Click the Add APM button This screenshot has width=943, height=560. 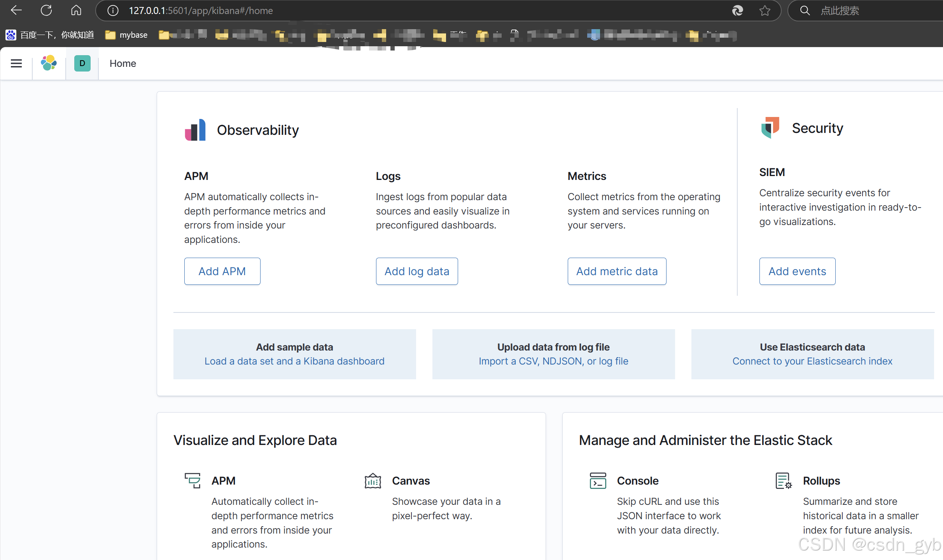click(x=222, y=271)
